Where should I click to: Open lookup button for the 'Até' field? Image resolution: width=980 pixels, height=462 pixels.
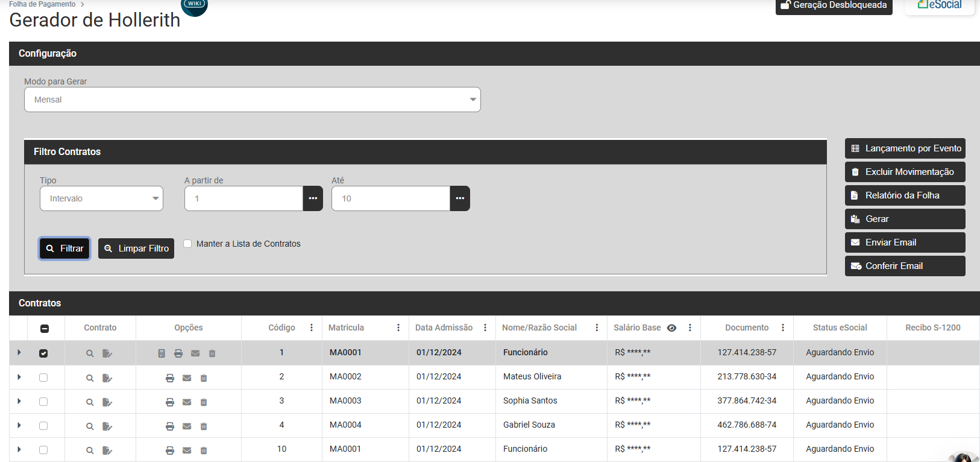point(460,198)
